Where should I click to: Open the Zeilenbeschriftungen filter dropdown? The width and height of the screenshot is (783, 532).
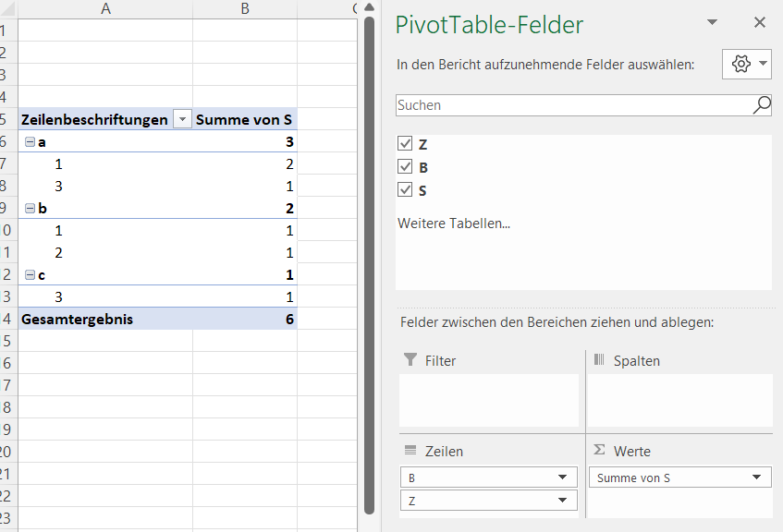[x=182, y=120]
